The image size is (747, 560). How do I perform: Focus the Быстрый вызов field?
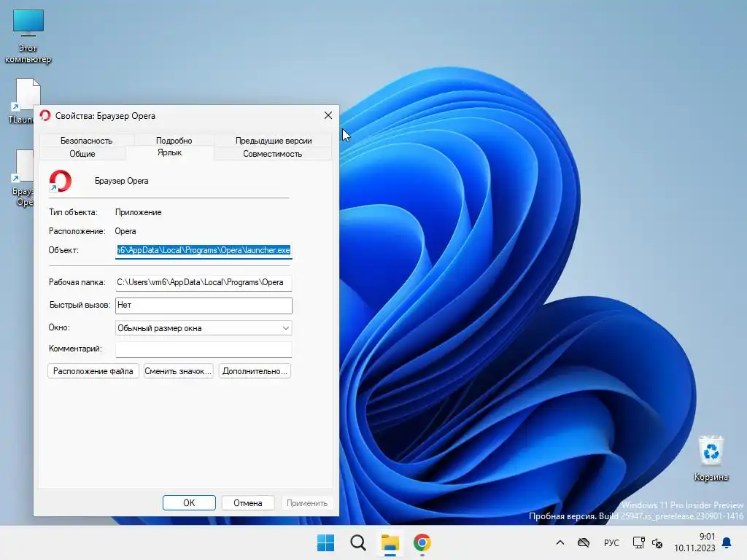[x=204, y=306]
